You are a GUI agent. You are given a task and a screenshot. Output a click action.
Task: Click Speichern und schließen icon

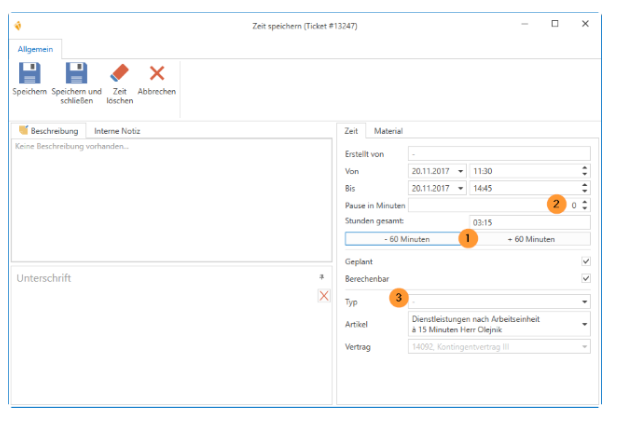point(76,73)
